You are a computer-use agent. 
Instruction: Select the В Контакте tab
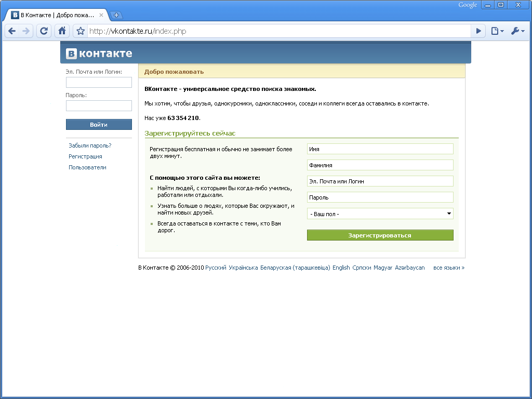[x=57, y=15]
